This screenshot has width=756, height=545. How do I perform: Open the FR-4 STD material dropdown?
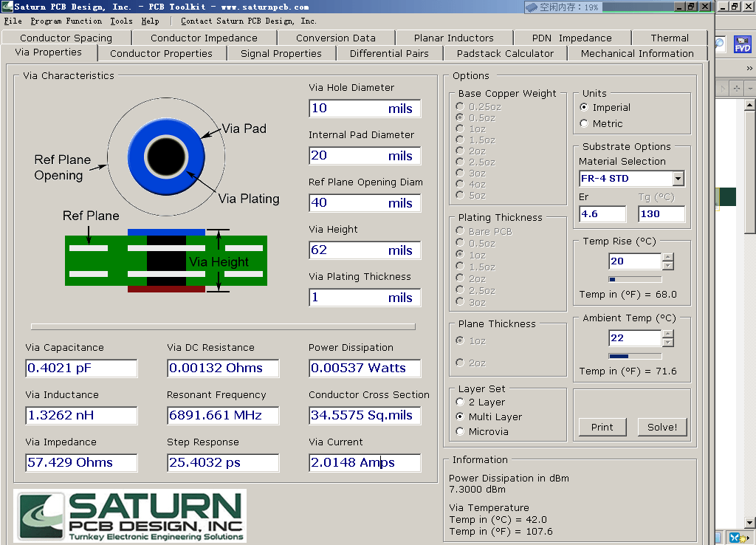(x=678, y=179)
